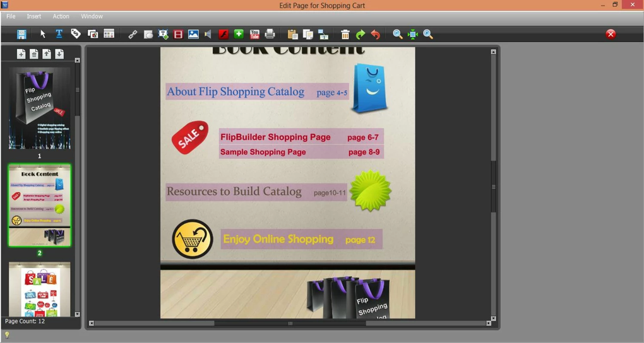The width and height of the screenshot is (644, 343).
Task: Select the green starburst badge image
Action: [x=371, y=190]
